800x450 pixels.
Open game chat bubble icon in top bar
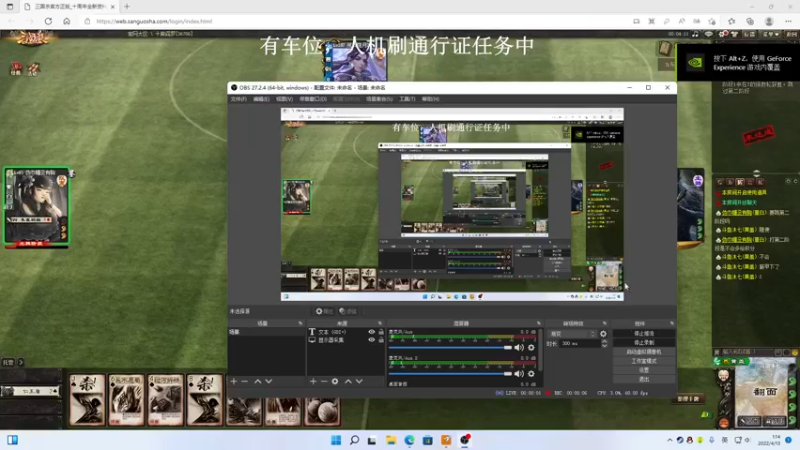point(709,34)
